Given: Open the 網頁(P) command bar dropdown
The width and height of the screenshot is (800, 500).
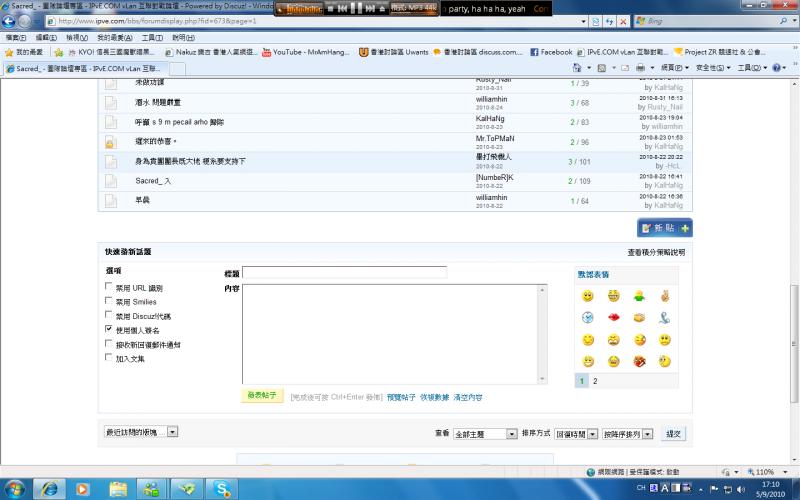Looking at the screenshot, I should tap(674, 68).
